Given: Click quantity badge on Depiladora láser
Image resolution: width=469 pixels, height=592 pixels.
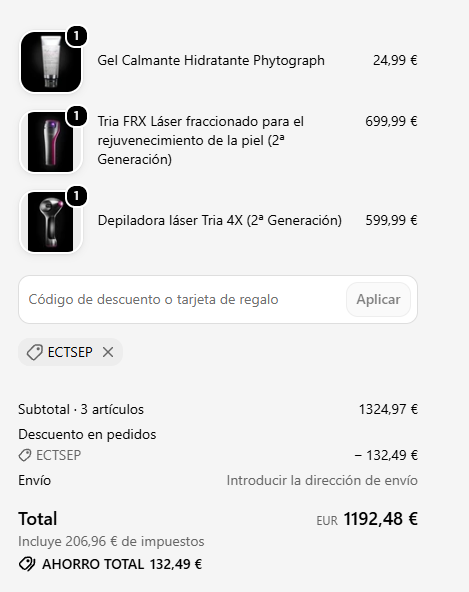Looking at the screenshot, I should (x=77, y=196).
